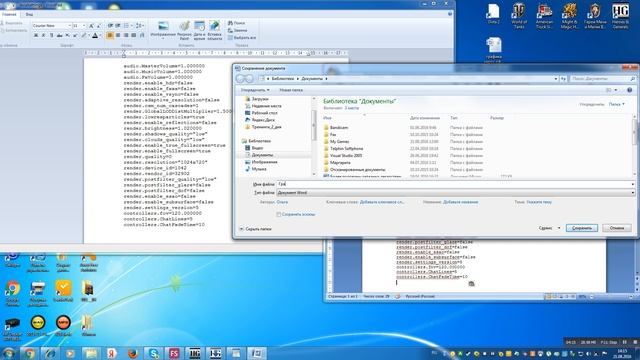
Task: Switch to the 'Главная' ribbon tab in WordPad
Action: pos(9,14)
